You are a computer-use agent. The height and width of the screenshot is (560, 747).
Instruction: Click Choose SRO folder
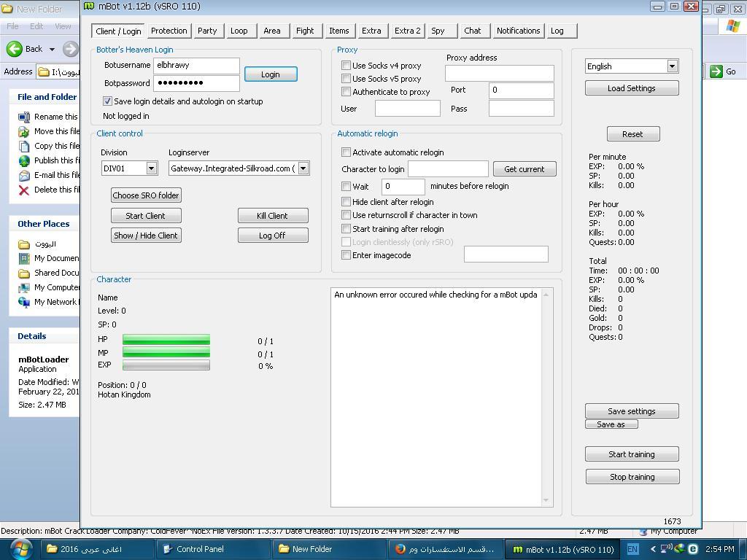(146, 195)
